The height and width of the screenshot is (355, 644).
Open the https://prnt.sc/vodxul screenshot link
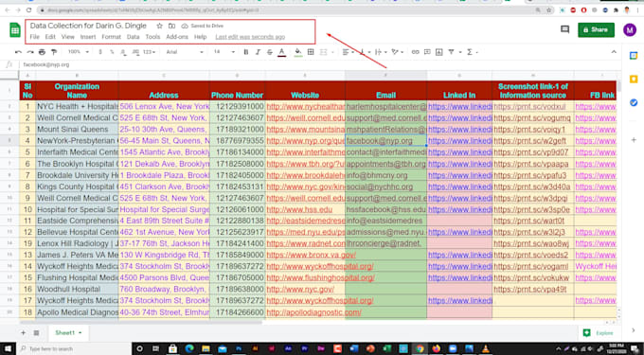(x=529, y=106)
